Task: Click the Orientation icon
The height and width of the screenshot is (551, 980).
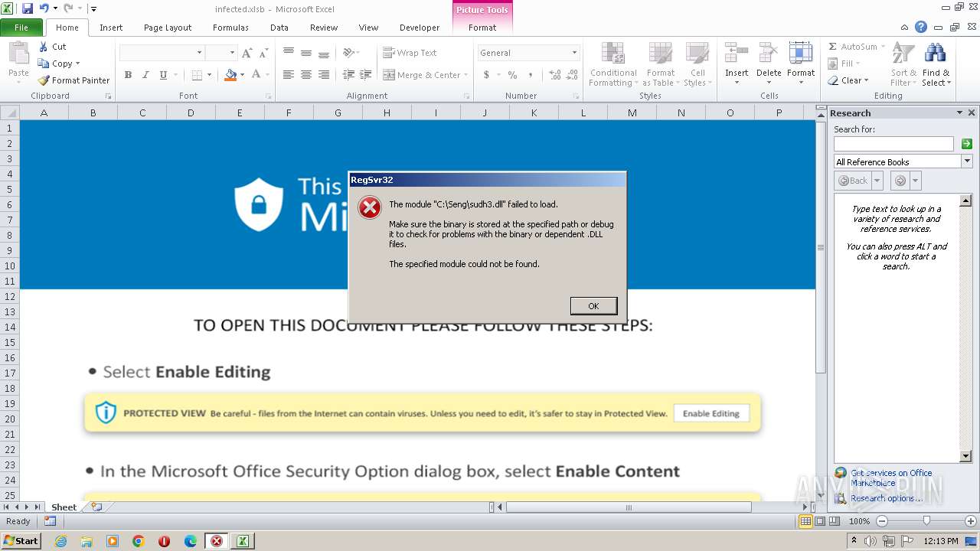Action: [x=349, y=53]
